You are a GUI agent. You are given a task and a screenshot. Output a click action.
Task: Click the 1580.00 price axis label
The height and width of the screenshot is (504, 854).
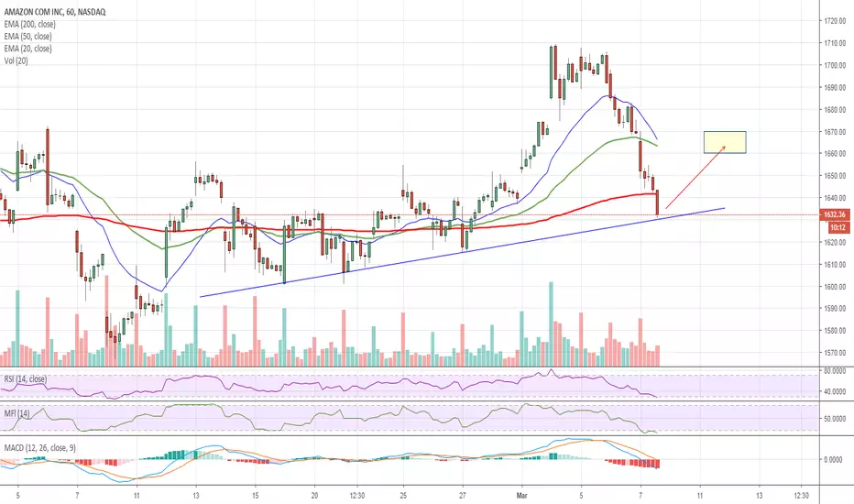coord(835,331)
